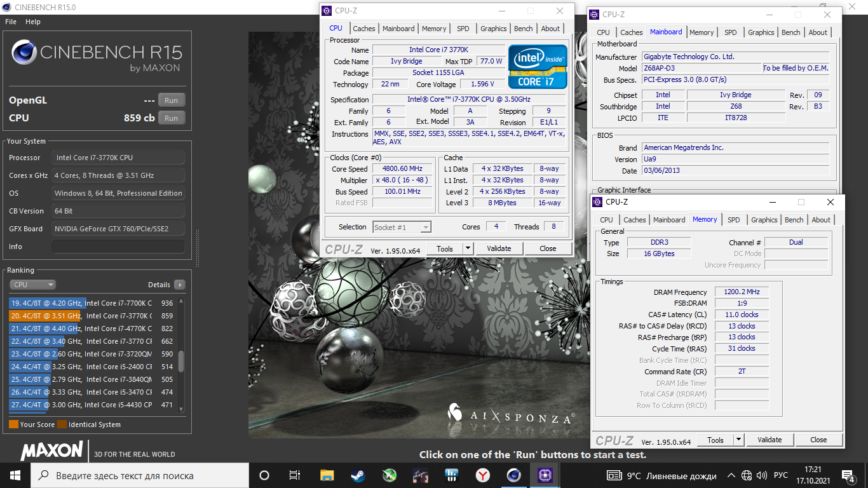Switch to Bench tab in CPU window
The width and height of the screenshot is (868, 488).
(x=524, y=29)
